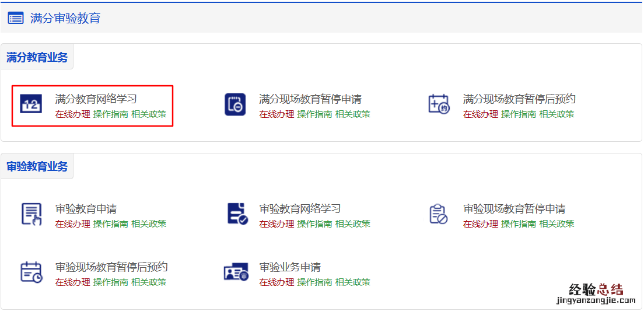This screenshot has width=644, height=311.
Task: Select the 满分教育业务 section tab
Action: pyautogui.click(x=37, y=57)
